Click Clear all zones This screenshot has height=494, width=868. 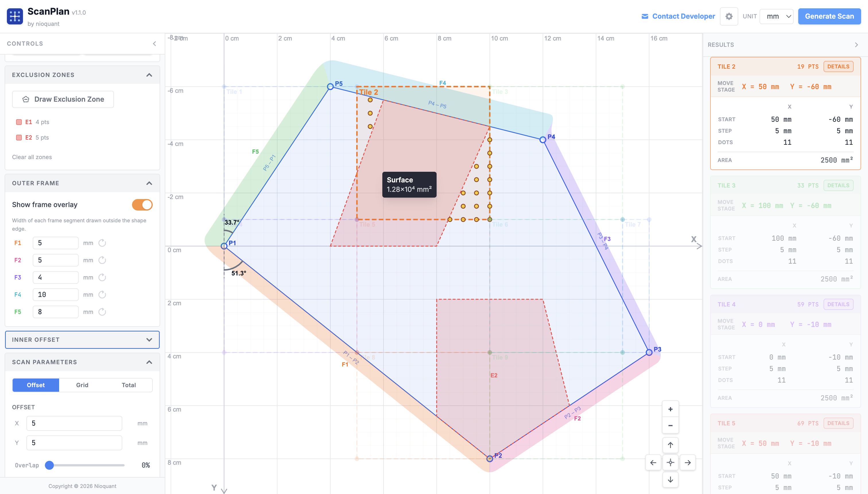(x=32, y=157)
